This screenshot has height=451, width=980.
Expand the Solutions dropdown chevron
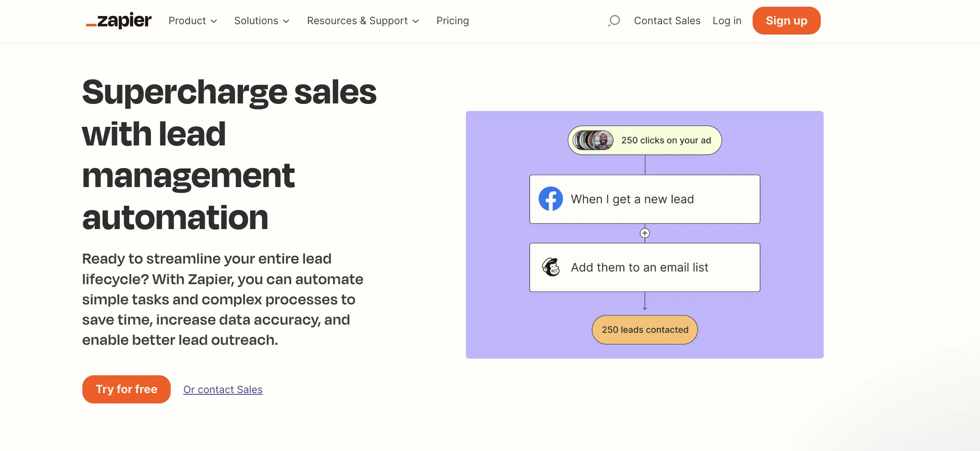point(286,21)
